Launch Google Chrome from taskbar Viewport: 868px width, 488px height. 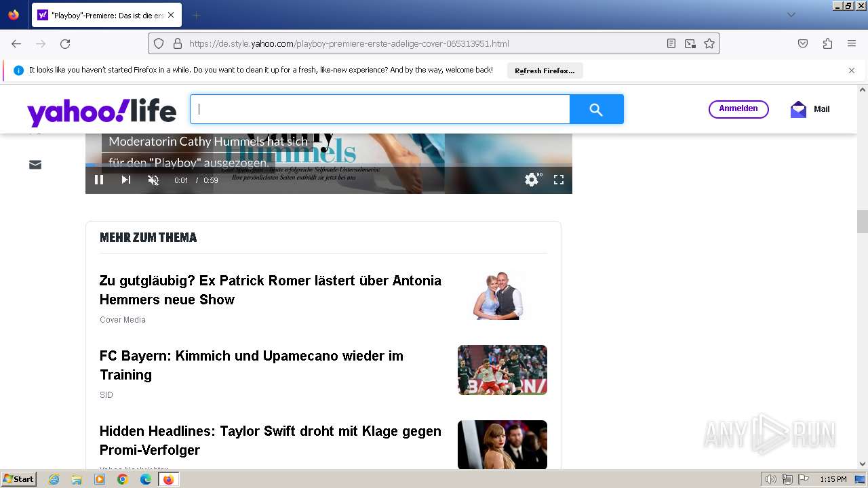pyautogui.click(x=123, y=479)
